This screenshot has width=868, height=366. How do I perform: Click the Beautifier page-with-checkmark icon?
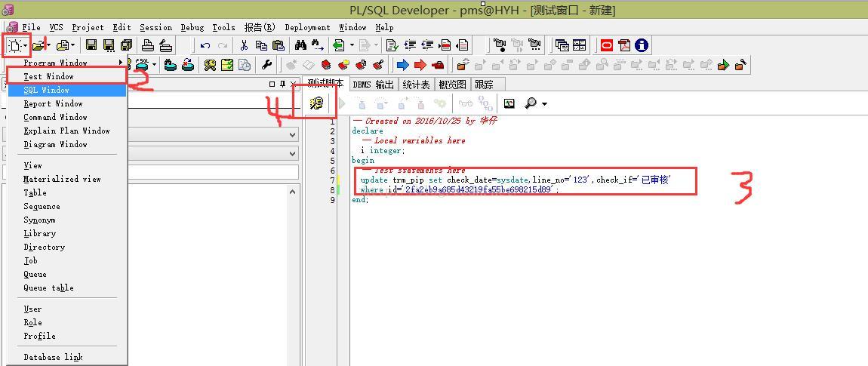point(392,45)
